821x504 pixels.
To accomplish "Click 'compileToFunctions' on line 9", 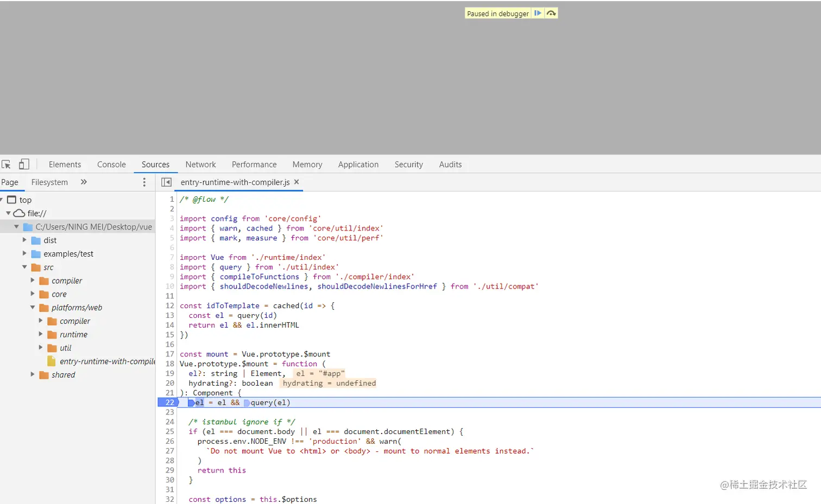I will click(260, 277).
